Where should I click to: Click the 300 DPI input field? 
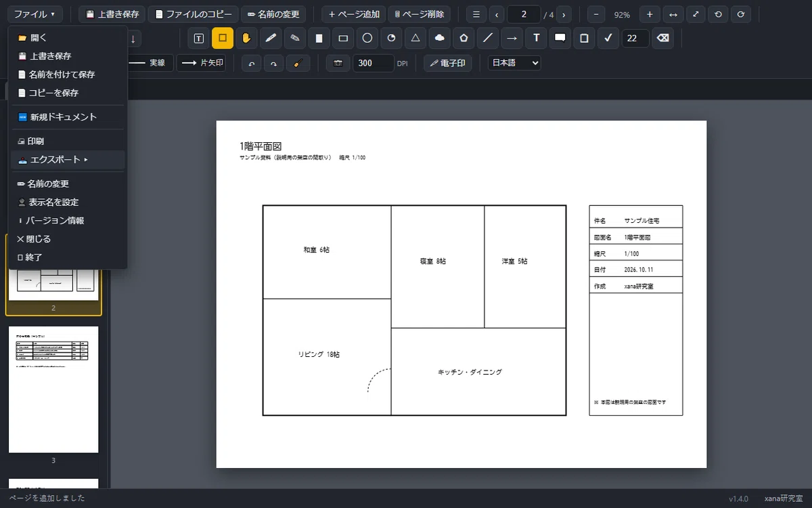tap(373, 63)
